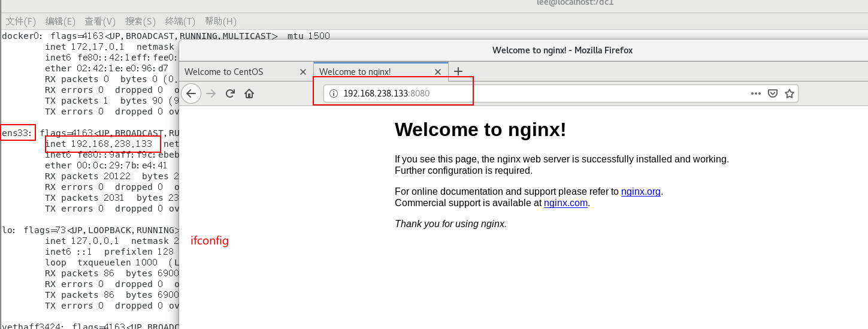Image resolution: width=868 pixels, height=329 pixels.
Task: Follow the nginx.com link
Action: (566, 203)
